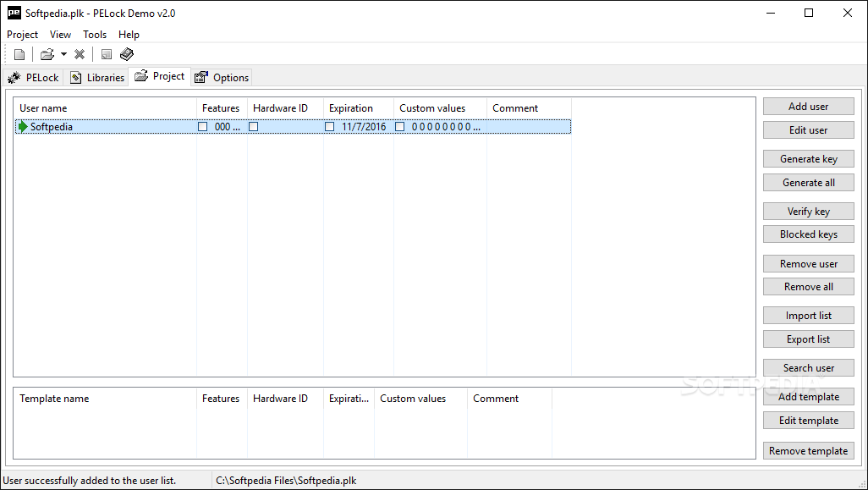
Task: Click the Export list button
Action: [808, 339]
